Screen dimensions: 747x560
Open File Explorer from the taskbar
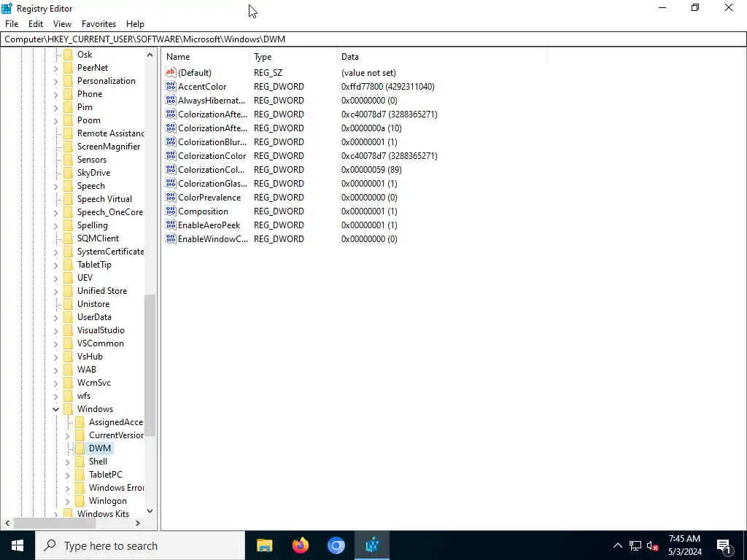point(264,545)
